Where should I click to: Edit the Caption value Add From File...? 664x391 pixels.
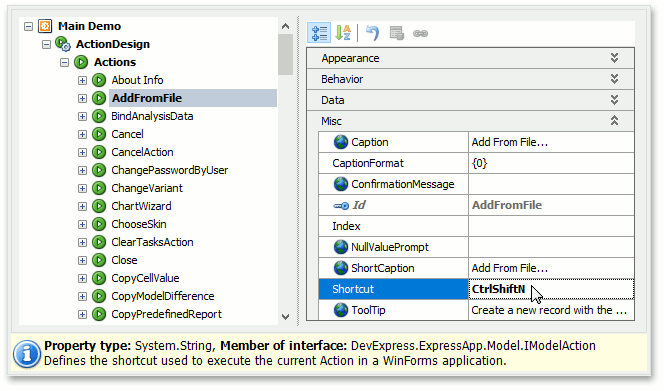pyautogui.click(x=551, y=142)
